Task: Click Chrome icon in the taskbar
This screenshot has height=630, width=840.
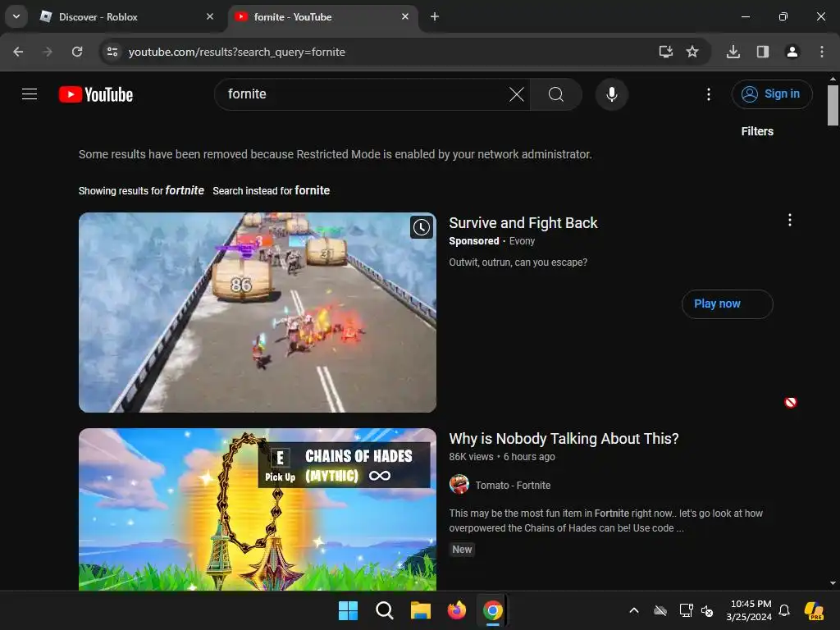Action: pos(492,610)
